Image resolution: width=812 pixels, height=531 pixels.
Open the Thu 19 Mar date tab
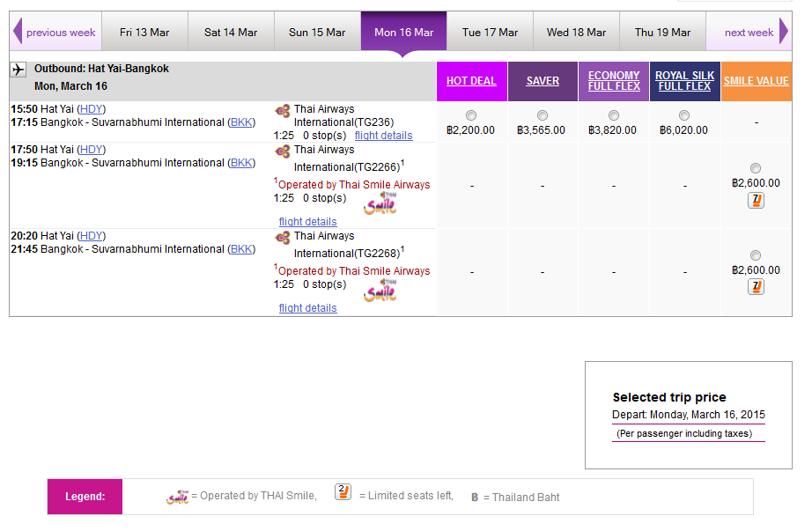(662, 33)
